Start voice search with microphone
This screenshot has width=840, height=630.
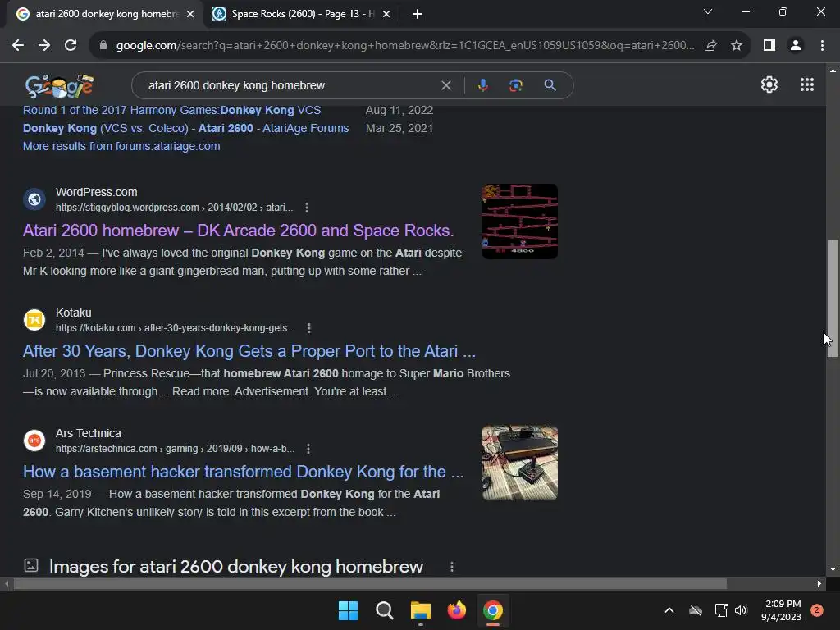pyautogui.click(x=482, y=85)
